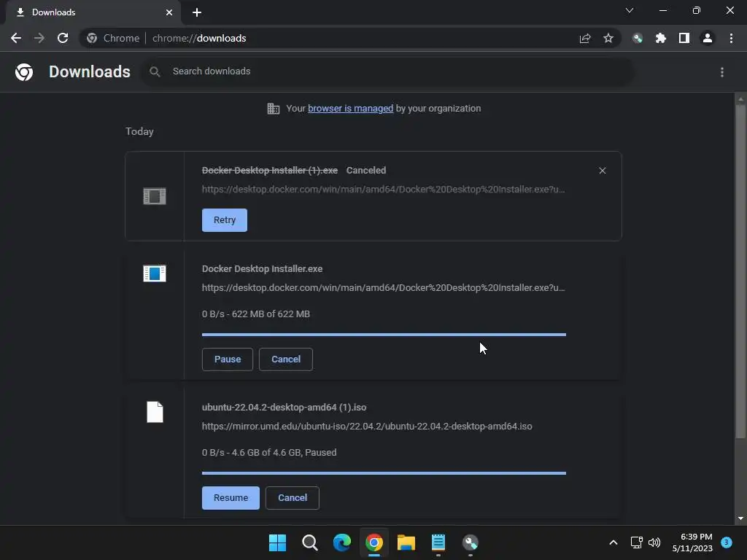Open source URL of Docker Desktop Installer.exe

click(384, 287)
